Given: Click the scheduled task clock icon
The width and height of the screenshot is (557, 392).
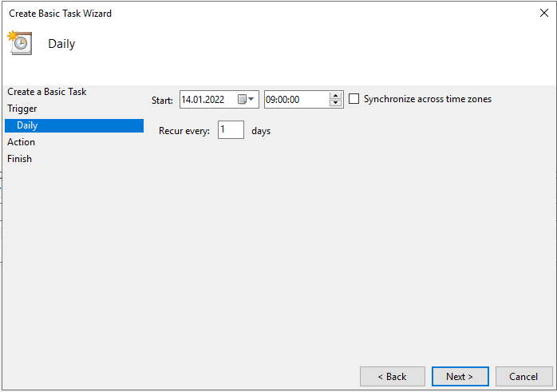Looking at the screenshot, I should pos(20,43).
